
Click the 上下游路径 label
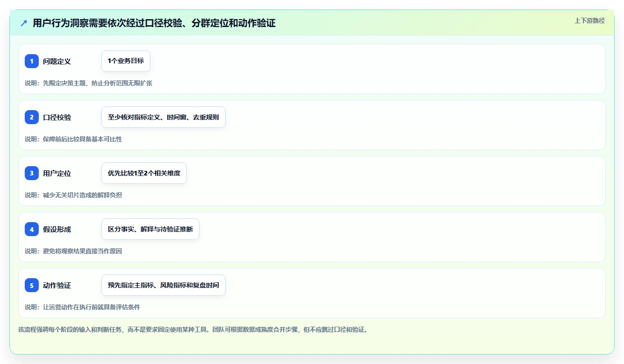[x=589, y=21]
